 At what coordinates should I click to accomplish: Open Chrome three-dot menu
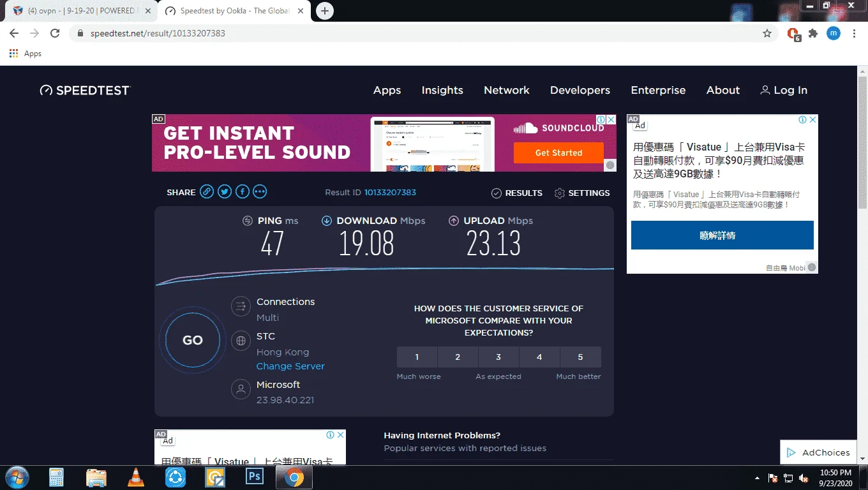point(854,33)
